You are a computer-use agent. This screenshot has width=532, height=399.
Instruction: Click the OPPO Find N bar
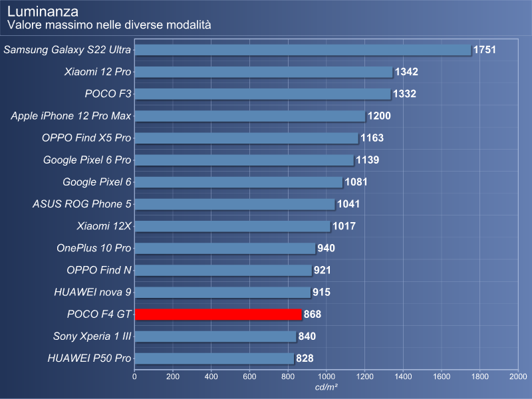tap(223, 271)
